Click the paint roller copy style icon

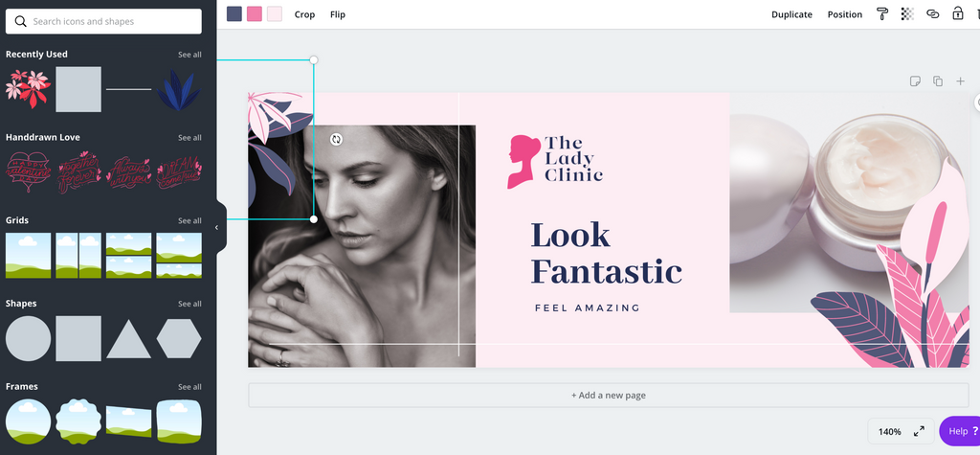(x=882, y=14)
